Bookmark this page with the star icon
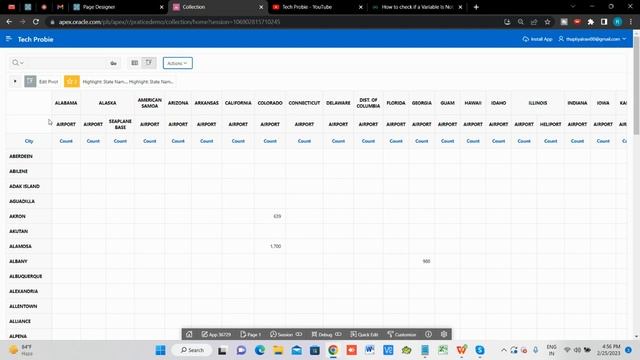 point(547,22)
